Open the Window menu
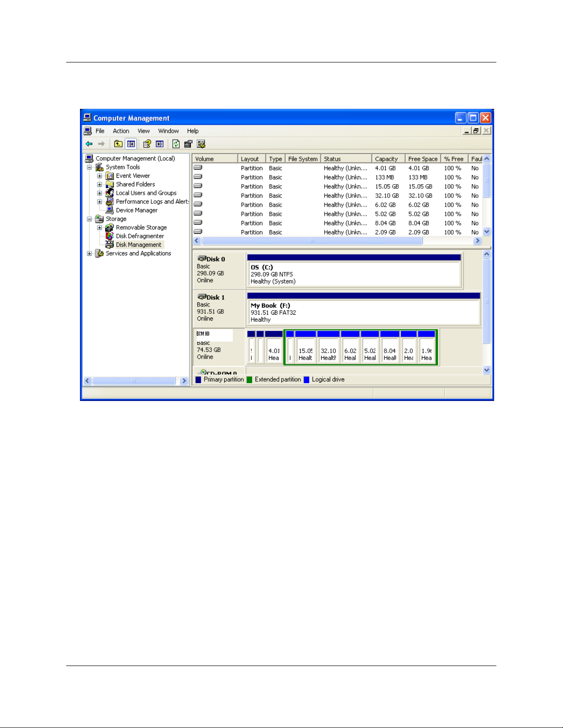 pos(168,131)
